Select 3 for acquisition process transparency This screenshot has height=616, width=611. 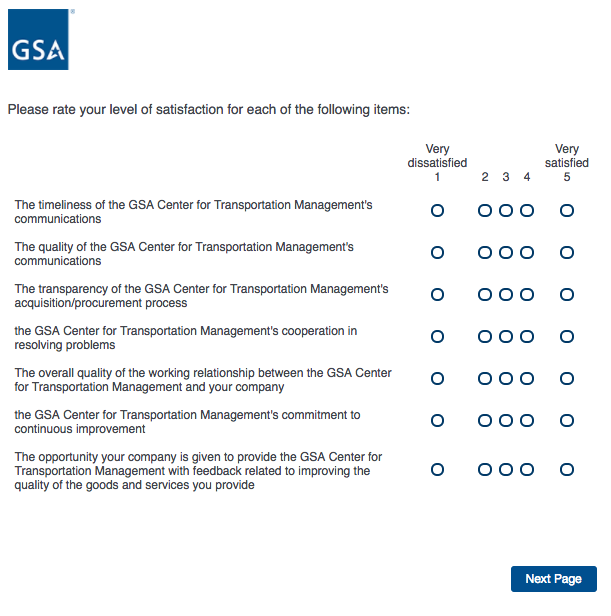point(506,295)
